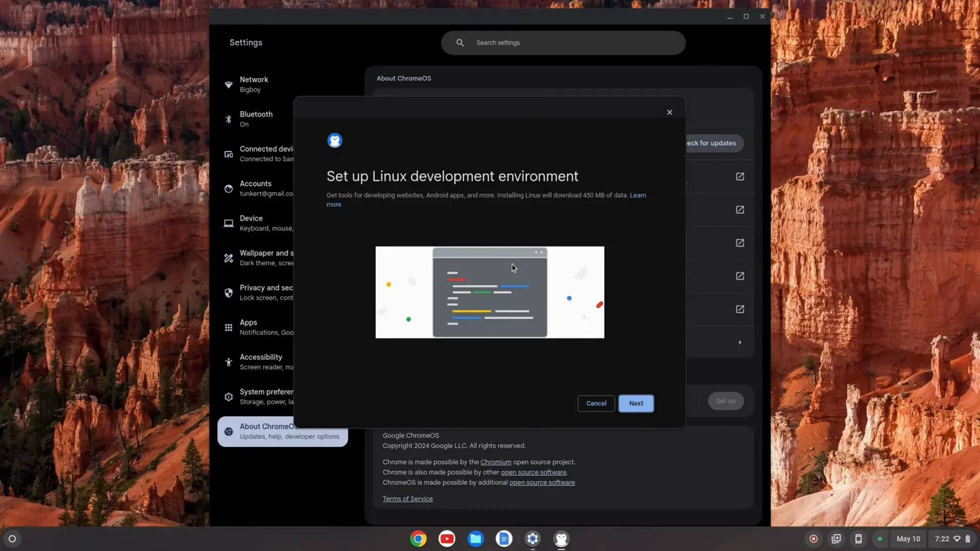Click the search magnifier icon
Image resolution: width=980 pixels, height=551 pixels.
(x=460, y=43)
